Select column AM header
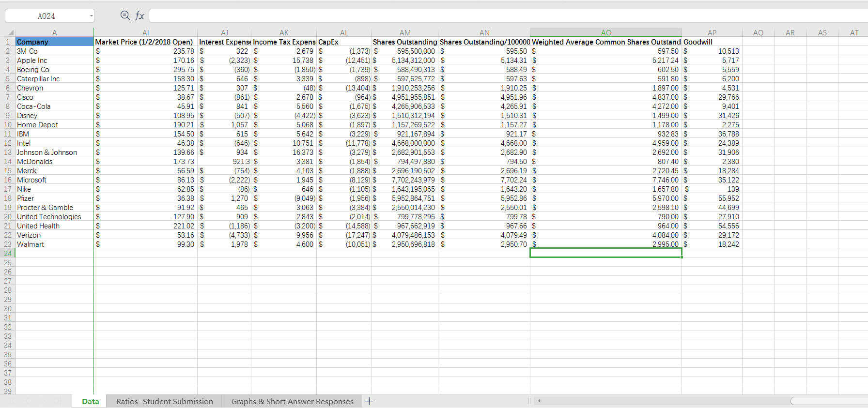868x408 pixels. point(405,32)
